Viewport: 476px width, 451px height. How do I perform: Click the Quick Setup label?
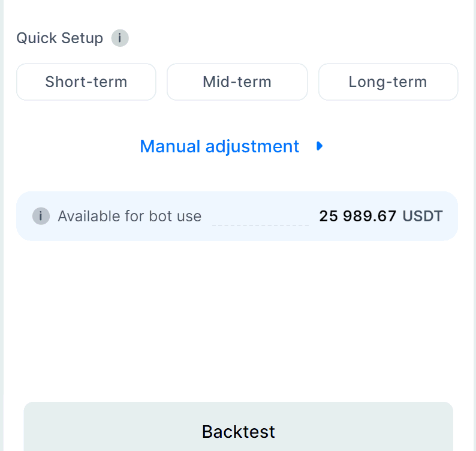coord(59,38)
